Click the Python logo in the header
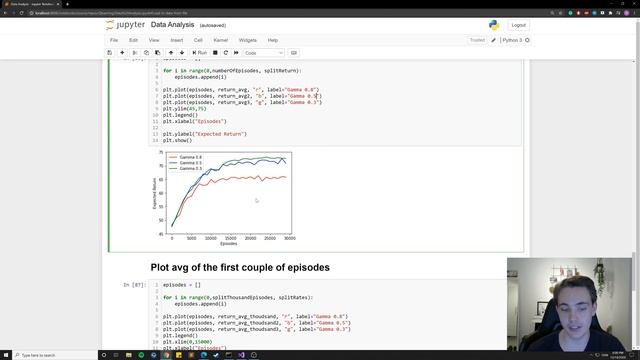 [494, 25]
